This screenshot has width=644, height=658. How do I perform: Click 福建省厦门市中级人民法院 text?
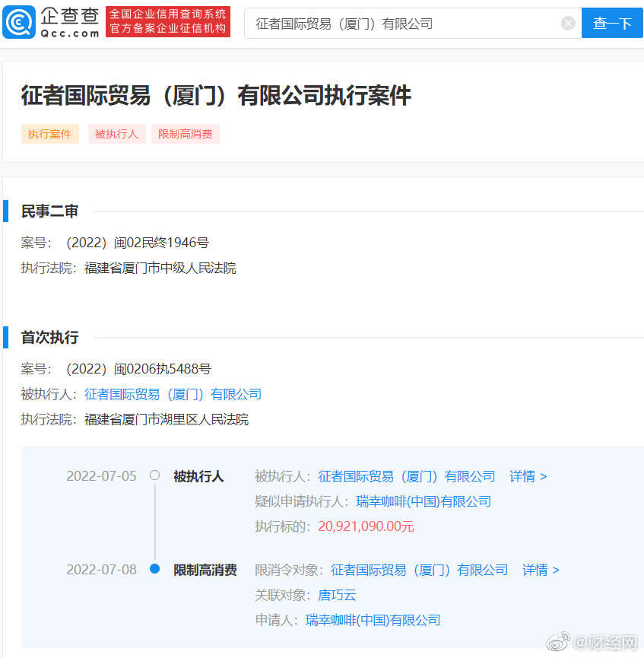tap(160, 269)
